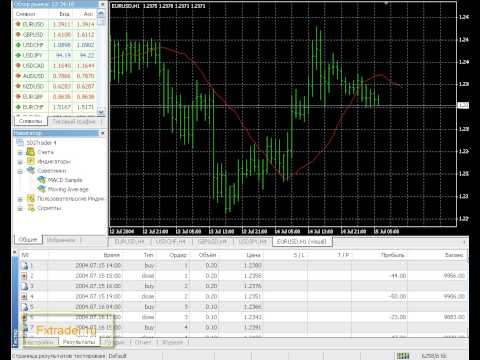Click the EURUSD symbol icon in Market Watch

(18, 24)
